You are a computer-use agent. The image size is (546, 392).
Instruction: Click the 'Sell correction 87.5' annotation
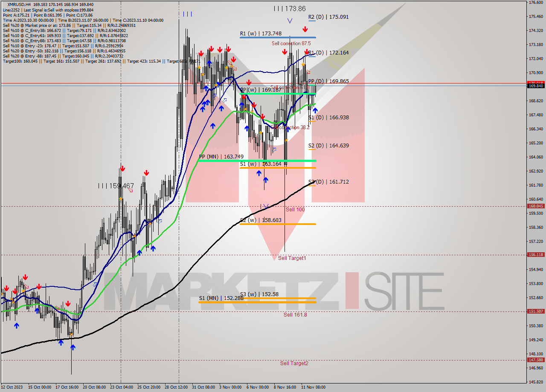(x=291, y=43)
